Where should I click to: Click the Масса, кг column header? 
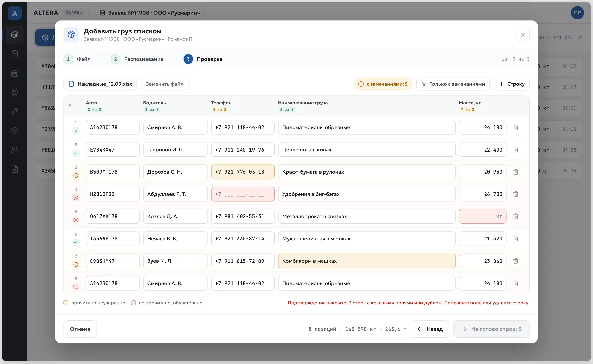point(470,103)
